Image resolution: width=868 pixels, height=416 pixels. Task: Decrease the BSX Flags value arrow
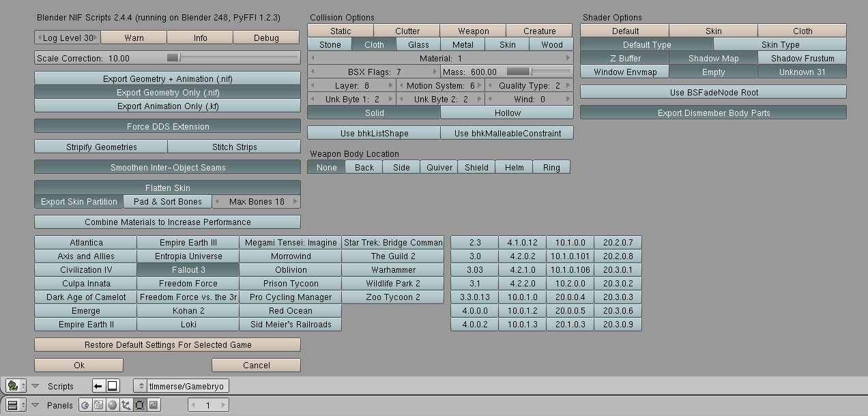(313, 72)
